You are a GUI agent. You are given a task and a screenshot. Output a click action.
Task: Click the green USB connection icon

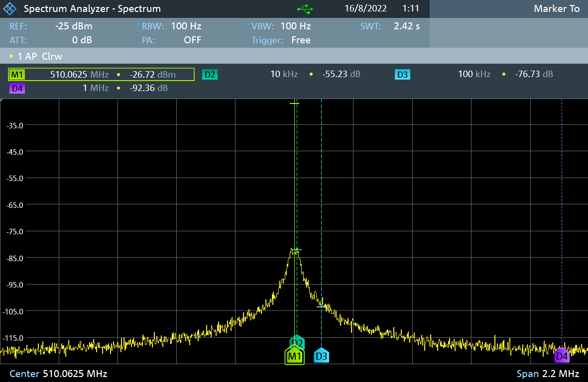tap(305, 9)
